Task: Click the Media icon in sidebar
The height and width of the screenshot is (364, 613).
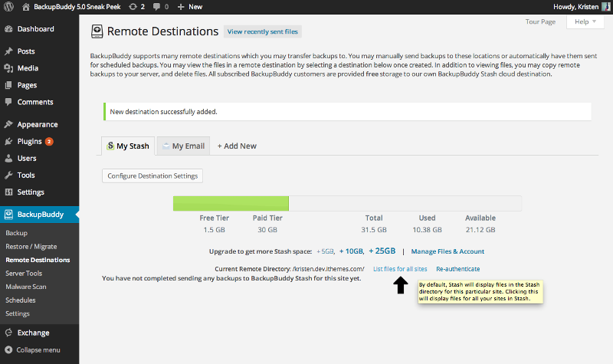Action: [8, 68]
